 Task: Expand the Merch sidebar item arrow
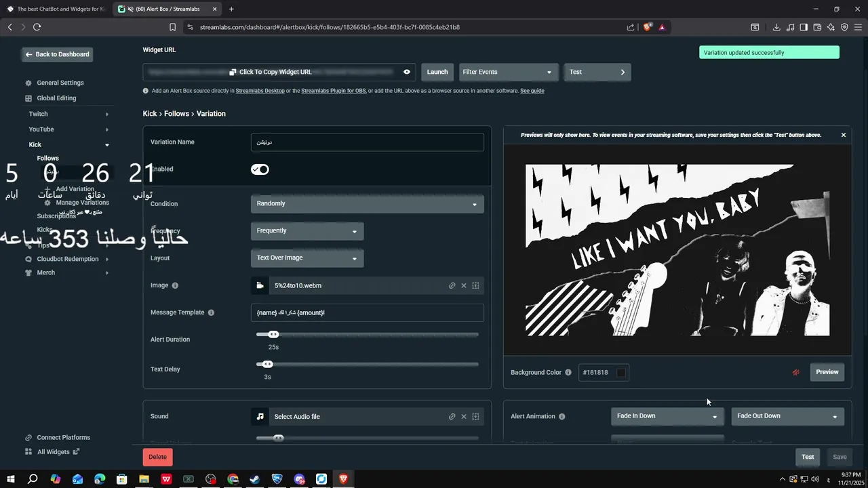pos(107,272)
